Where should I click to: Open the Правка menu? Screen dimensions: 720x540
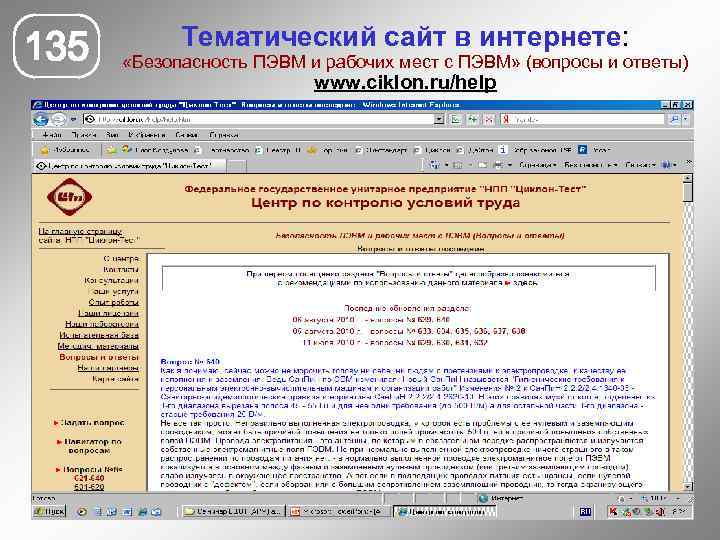[x=84, y=135]
